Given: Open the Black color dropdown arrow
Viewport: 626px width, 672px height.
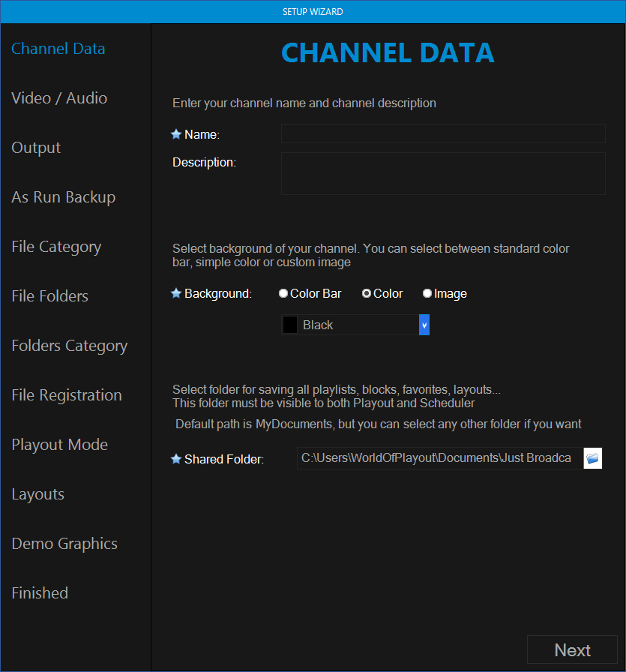Looking at the screenshot, I should (x=424, y=325).
